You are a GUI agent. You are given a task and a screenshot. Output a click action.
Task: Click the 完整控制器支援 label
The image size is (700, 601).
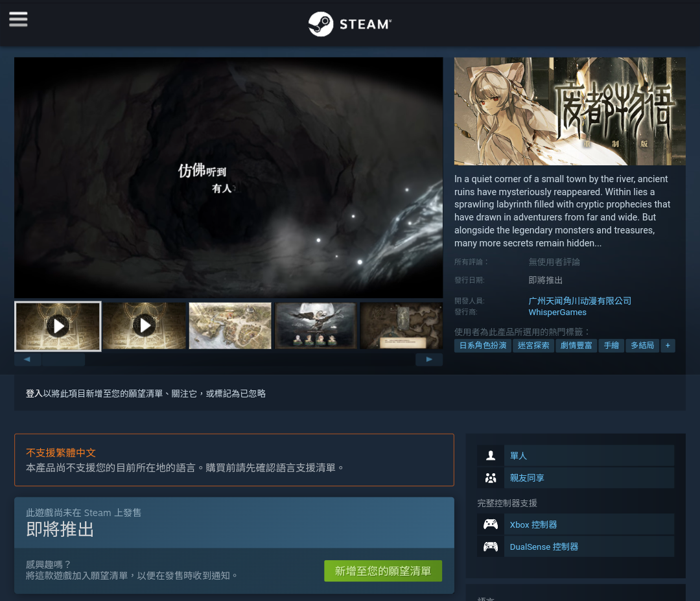point(507,503)
